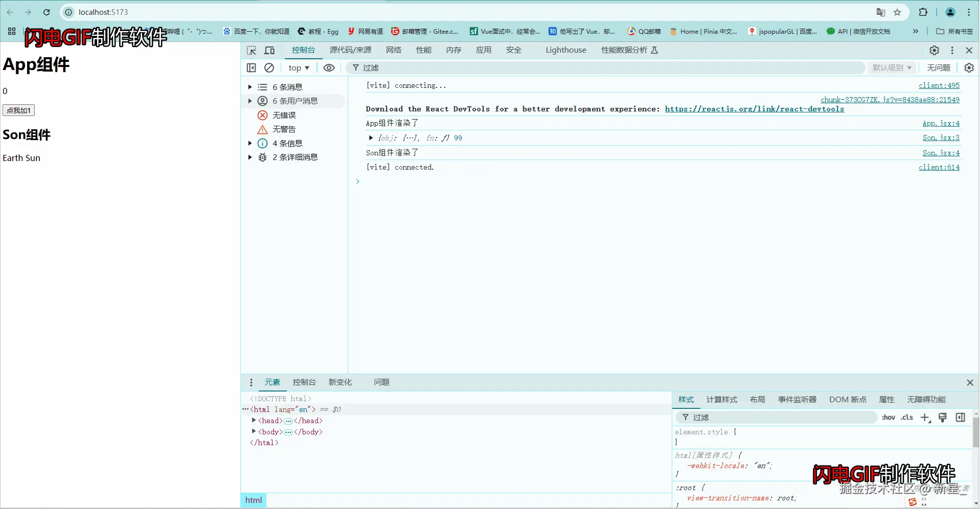Switch to the 性能 tab
Screen dimensions: 980x509
point(424,50)
